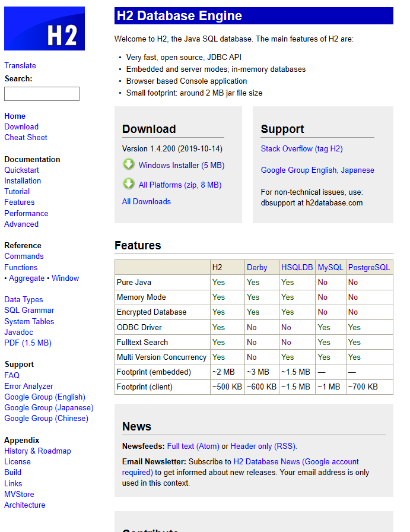Screen dimensions: 410x532
Task: Open the Error Analyzer link
Action: tap(28, 386)
